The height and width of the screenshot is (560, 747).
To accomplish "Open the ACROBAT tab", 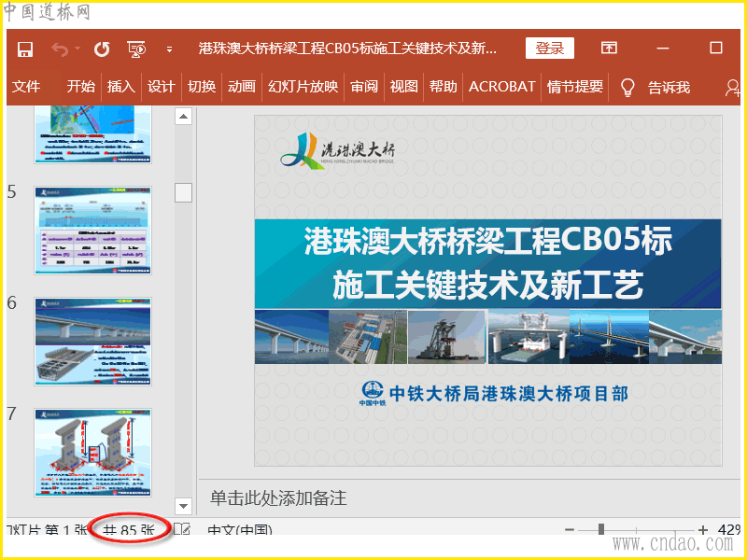I will click(502, 87).
